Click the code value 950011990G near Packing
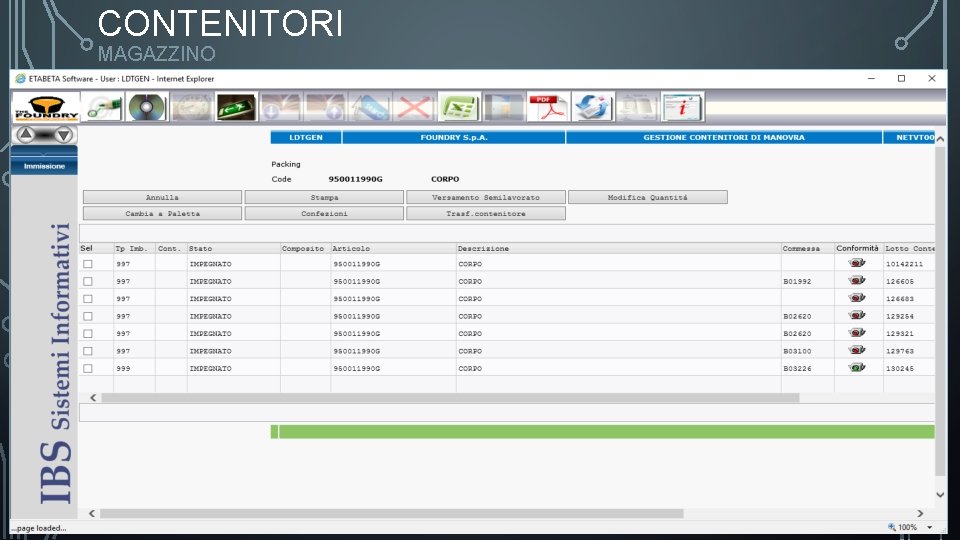This screenshot has width=960, height=540. tap(355, 179)
